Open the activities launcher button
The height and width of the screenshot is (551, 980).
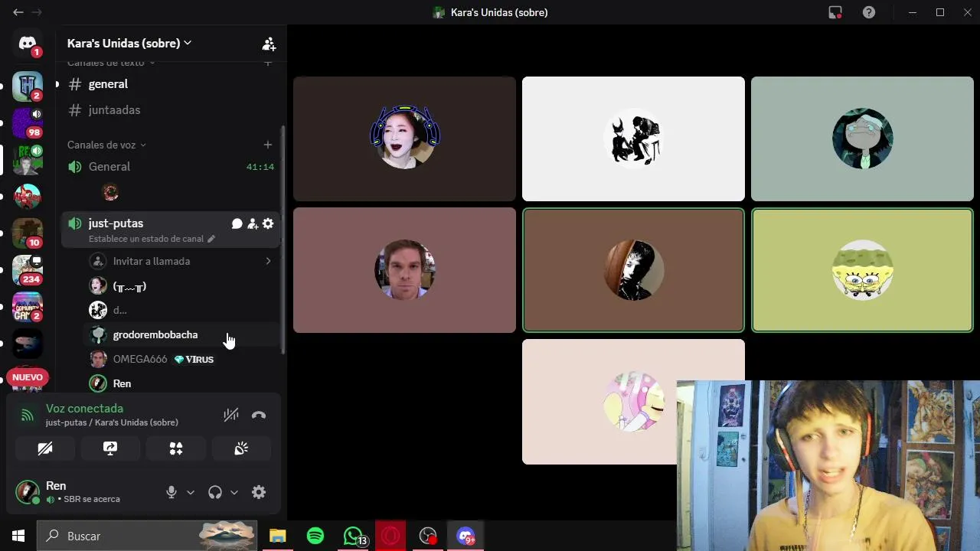[x=176, y=448]
